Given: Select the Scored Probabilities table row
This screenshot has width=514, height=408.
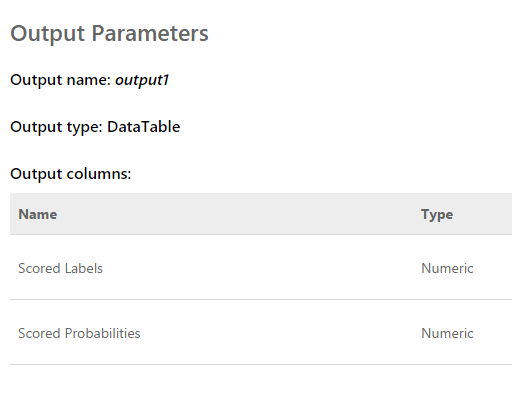Looking at the screenshot, I should (x=261, y=332).
